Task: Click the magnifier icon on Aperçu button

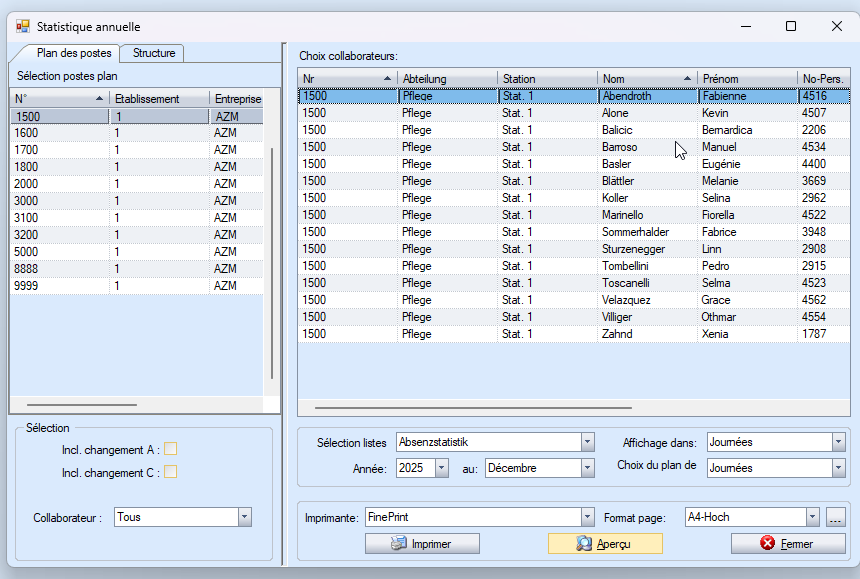Action: [x=584, y=544]
